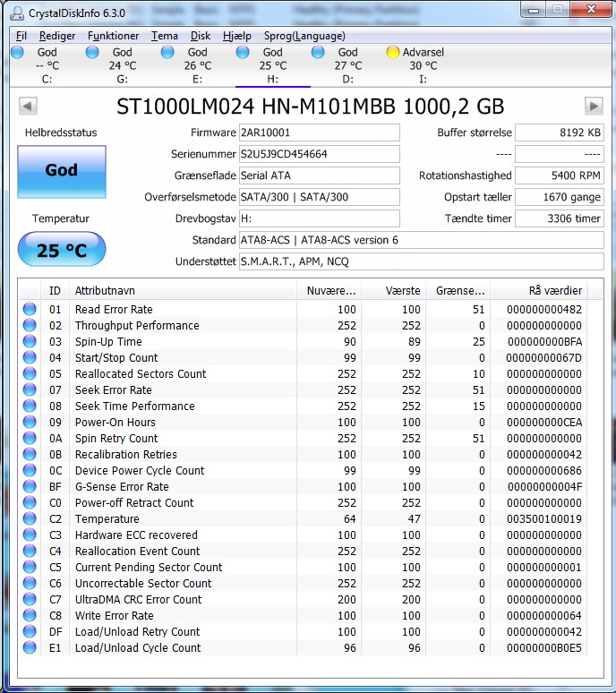Go to the next disk with the right arrow
Viewport: 616px width, 693px height.
pos(594,106)
